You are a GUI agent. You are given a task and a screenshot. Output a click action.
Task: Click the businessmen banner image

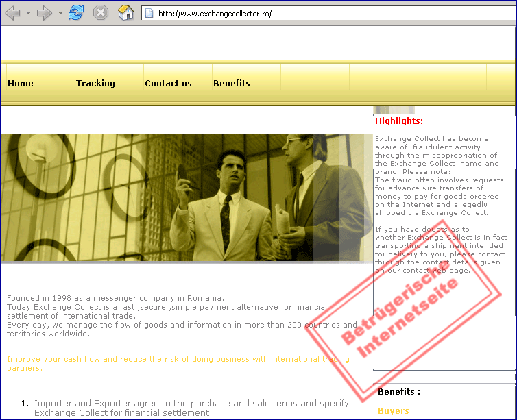pos(187,197)
